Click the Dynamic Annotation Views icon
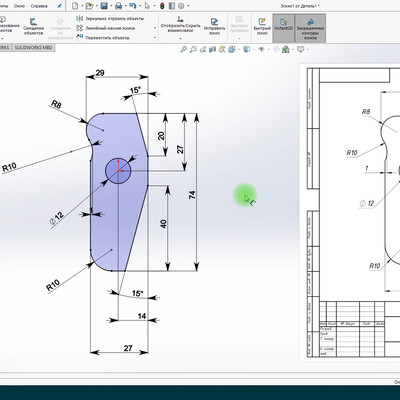 (222, 50)
